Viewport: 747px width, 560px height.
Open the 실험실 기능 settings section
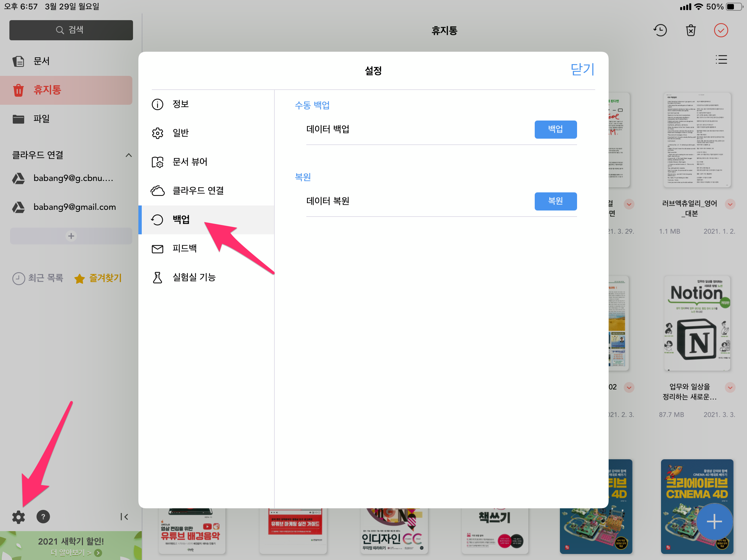click(193, 277)
